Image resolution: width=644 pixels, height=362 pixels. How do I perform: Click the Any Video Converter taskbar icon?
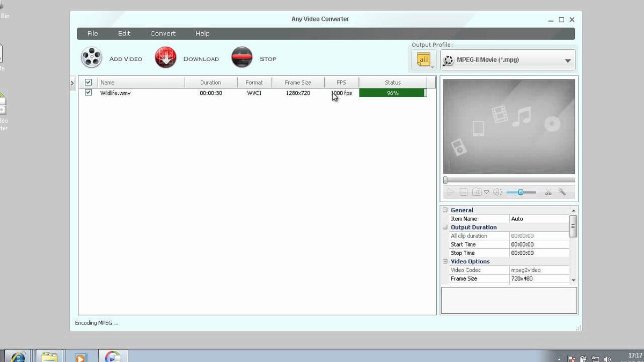113,357
